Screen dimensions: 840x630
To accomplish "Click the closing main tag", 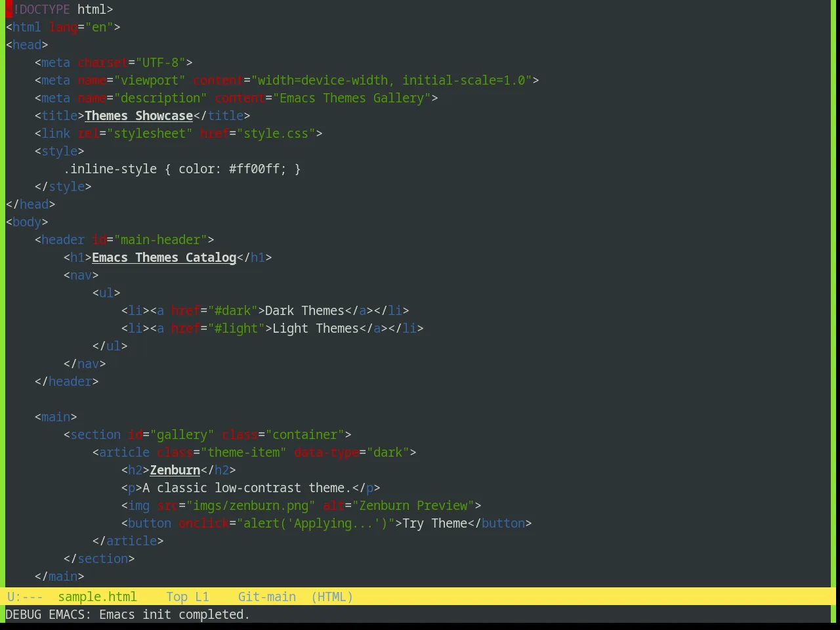I will tap(59, 576).
